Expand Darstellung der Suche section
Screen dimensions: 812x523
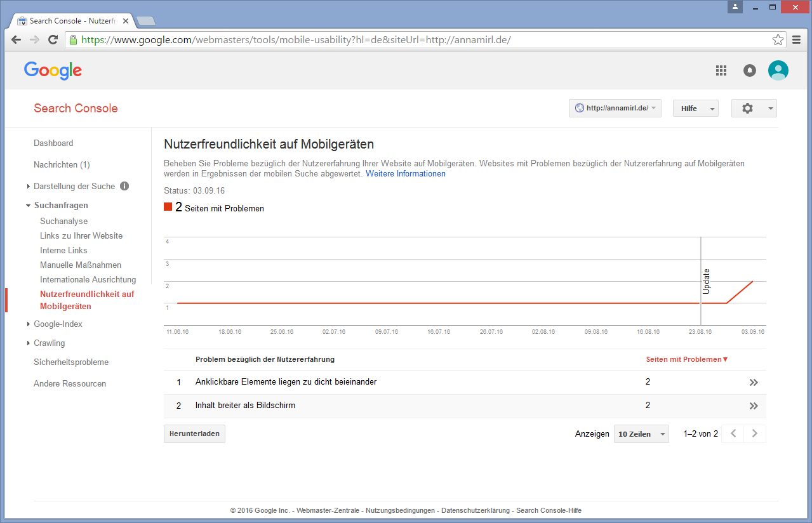click(x=29, y=186)
